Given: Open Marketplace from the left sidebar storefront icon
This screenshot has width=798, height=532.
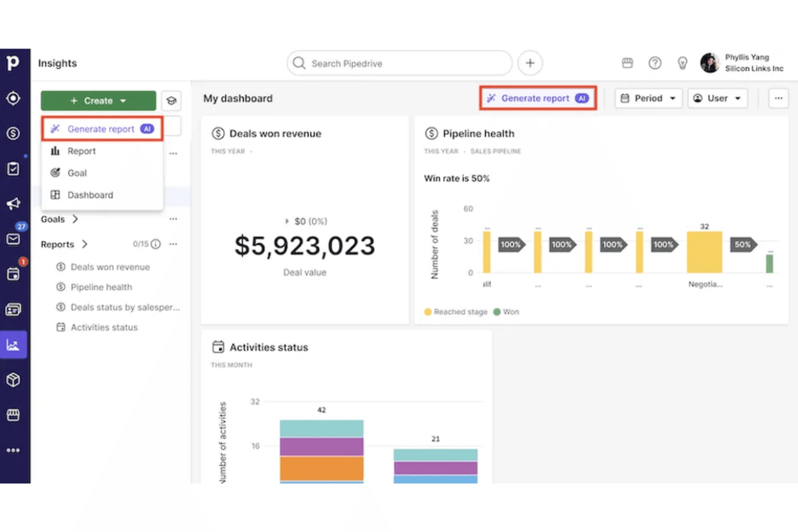Looking at the screenshot, I should coord(13,414).
